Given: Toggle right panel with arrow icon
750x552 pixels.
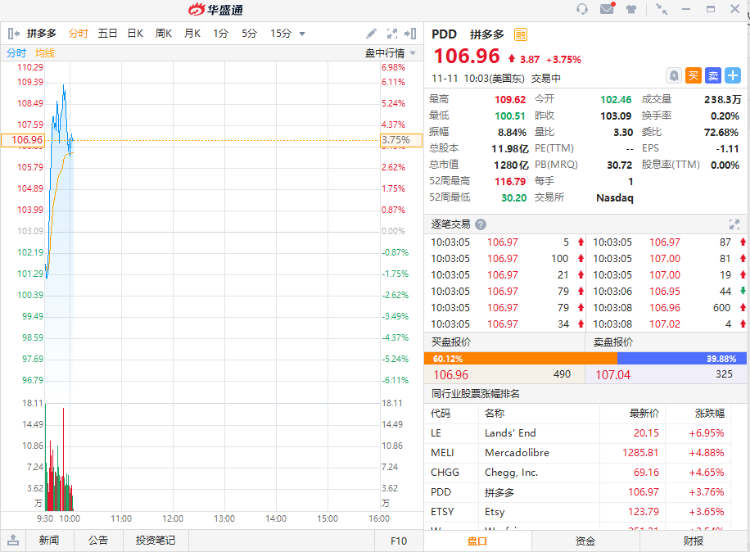Looking at the screenshot, I should pyautogui.click(x=411, y=34).
